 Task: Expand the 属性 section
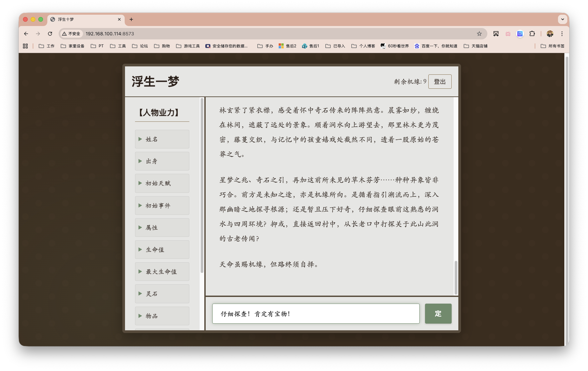click(162, 228)
